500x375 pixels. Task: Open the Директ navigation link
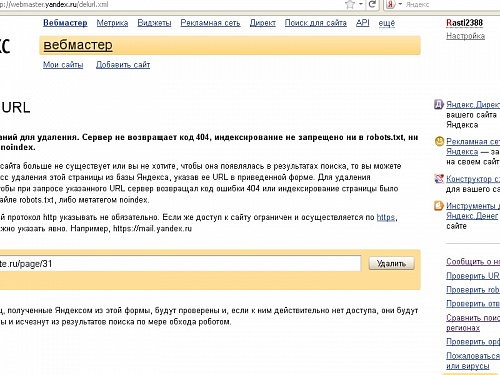pos(263,23)
